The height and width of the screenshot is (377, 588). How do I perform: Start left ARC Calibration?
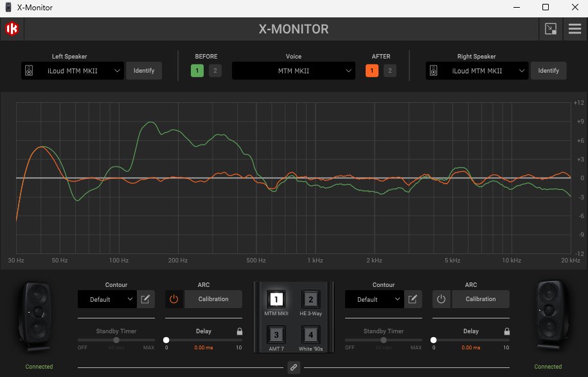pyautogui.click(x=213, y=299)
